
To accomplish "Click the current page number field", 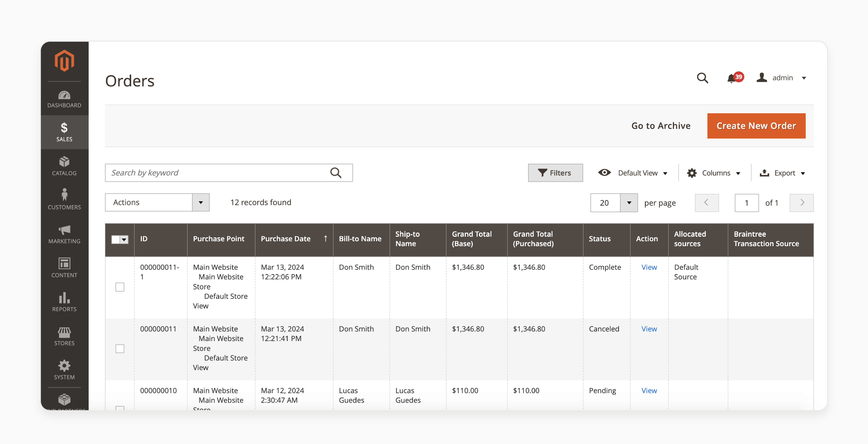I will (746, 203).
